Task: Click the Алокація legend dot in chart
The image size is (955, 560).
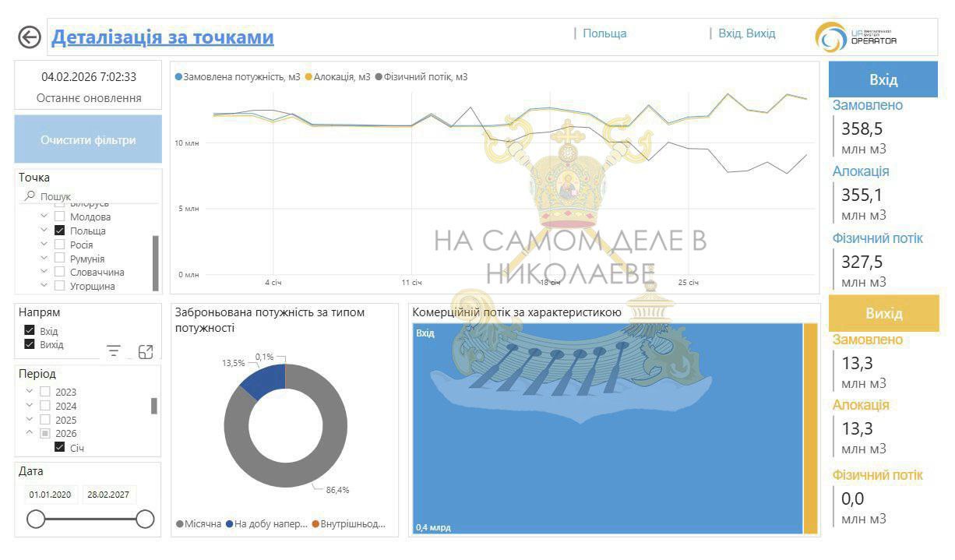Action: (308, 77)
